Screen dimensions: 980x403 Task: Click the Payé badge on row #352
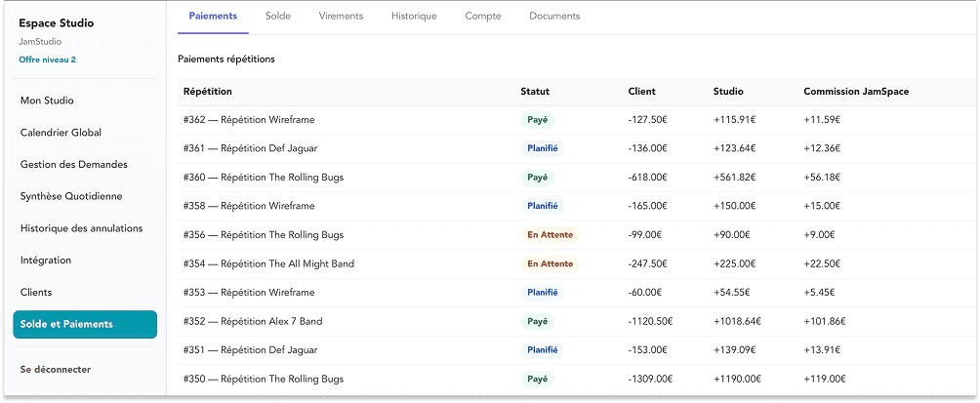pos(537,321)
